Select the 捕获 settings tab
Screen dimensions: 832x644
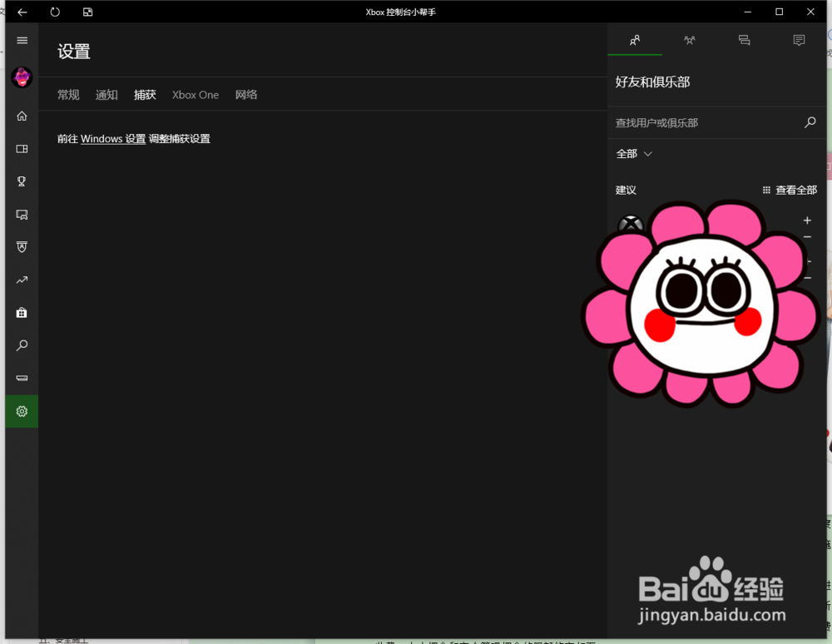tap(145, 94)
